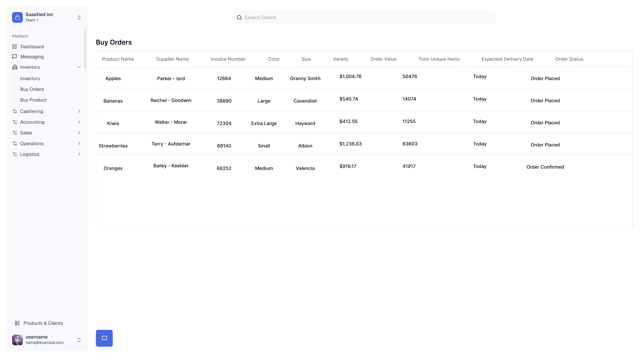Viewport: 644px width, 362px height.
Task: Open the team switcher dropdown arrows
Action: click(x=79, y=17)
